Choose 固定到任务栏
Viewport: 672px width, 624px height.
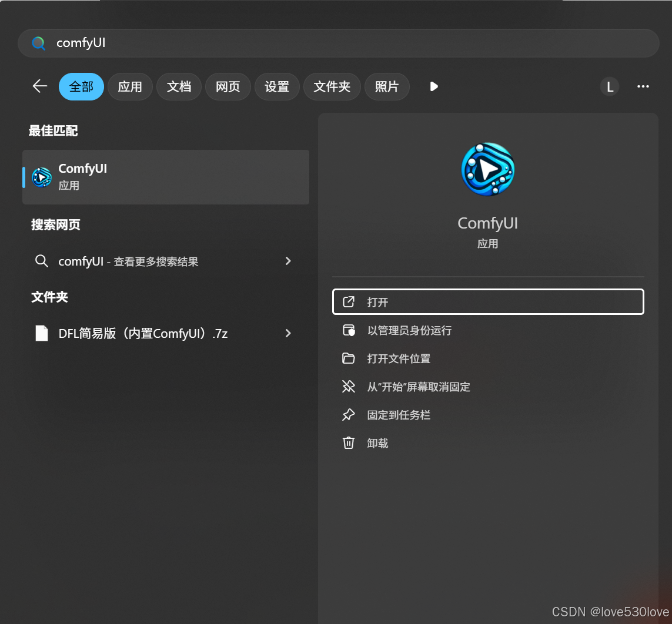[488, 415]
